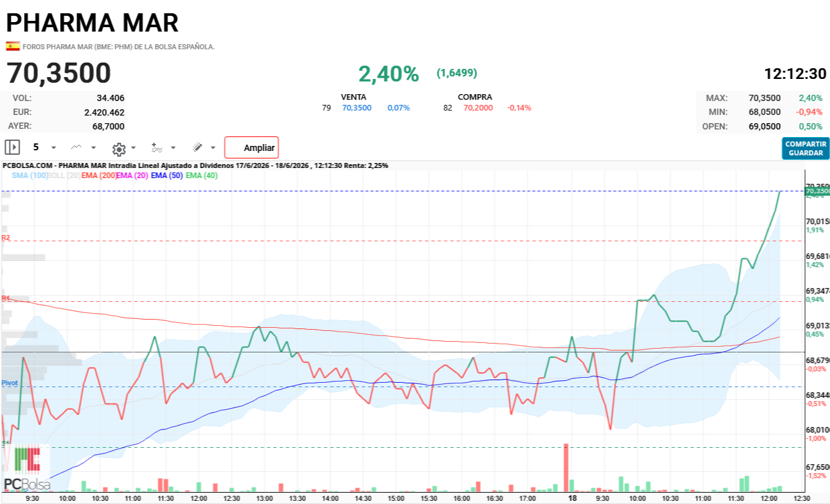This screenshot has width=830, height=504.
Task: Open the add indicators icon
Action: 157,147
